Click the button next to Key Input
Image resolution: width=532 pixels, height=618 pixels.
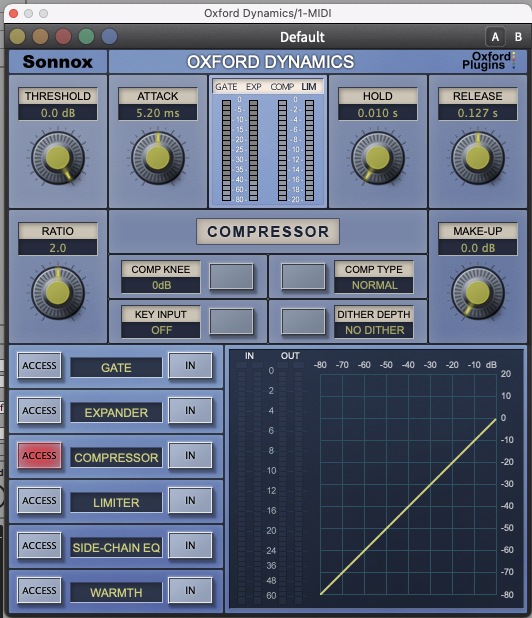coord(231,322)
